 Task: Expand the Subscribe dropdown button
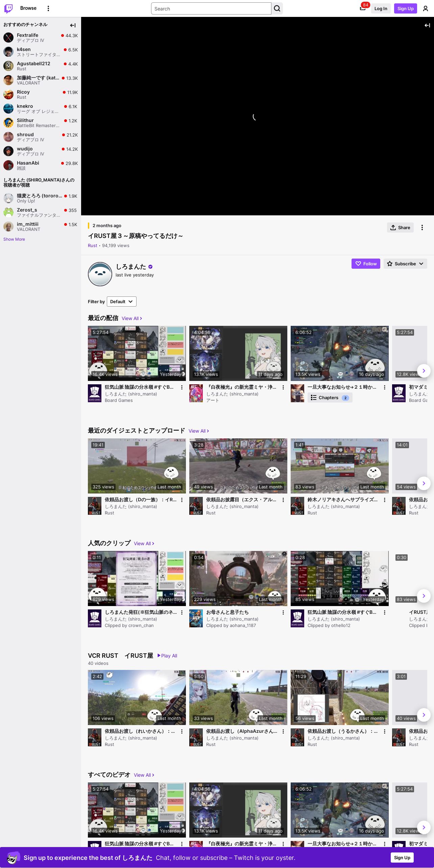tap(405, 264)
